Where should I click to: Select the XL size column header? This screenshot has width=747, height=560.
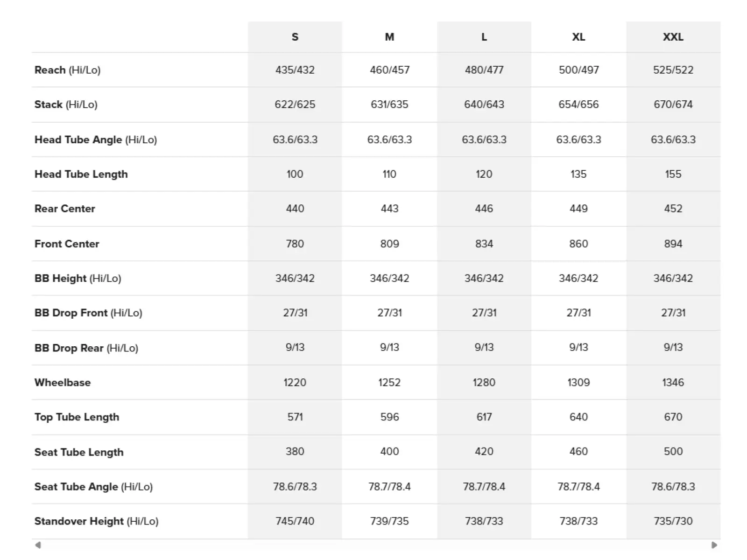(x=578, y=37)
